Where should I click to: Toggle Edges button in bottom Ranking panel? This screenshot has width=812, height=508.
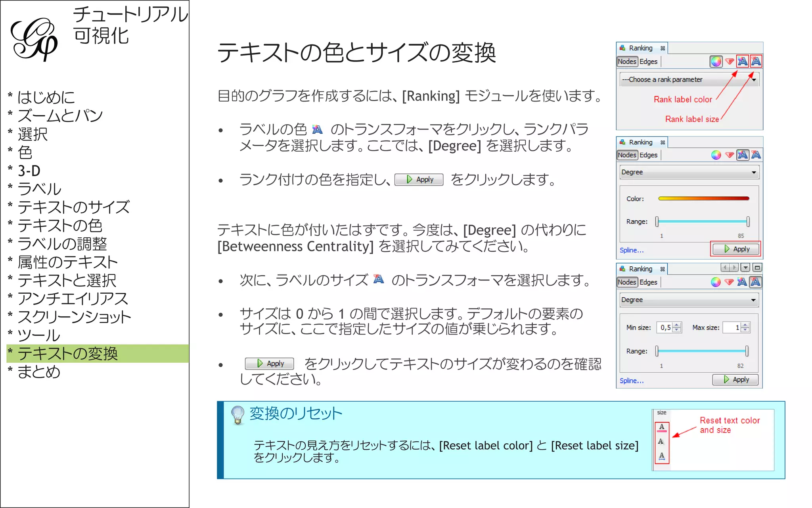(x=648, y=282)
